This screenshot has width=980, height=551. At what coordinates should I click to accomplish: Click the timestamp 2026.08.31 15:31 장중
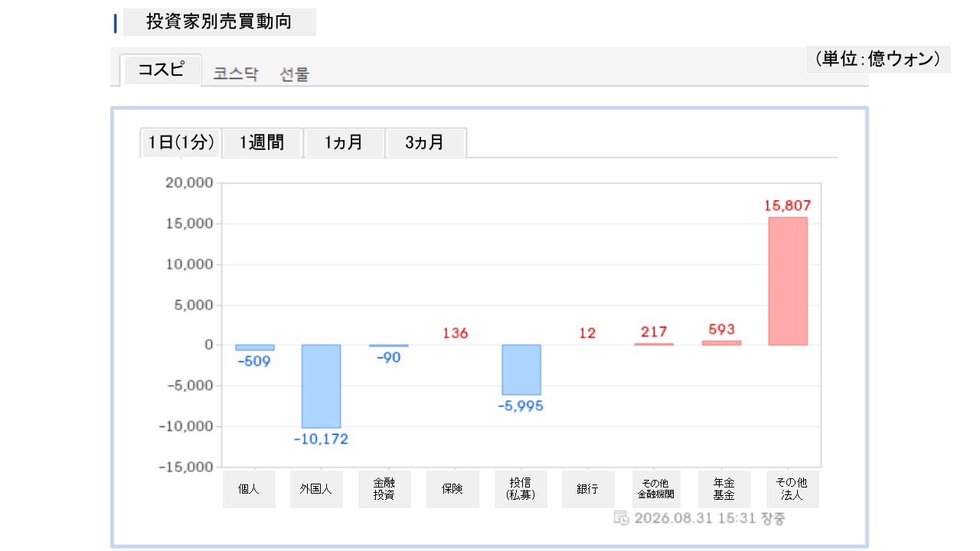(x=710, y=518)
